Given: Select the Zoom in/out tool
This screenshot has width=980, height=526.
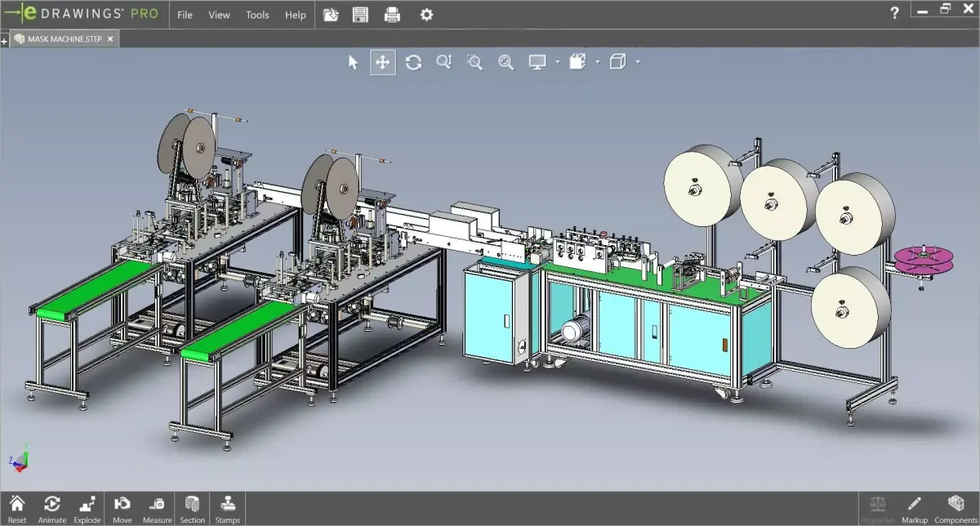Looking at the screenshot, I should (443, 62).
